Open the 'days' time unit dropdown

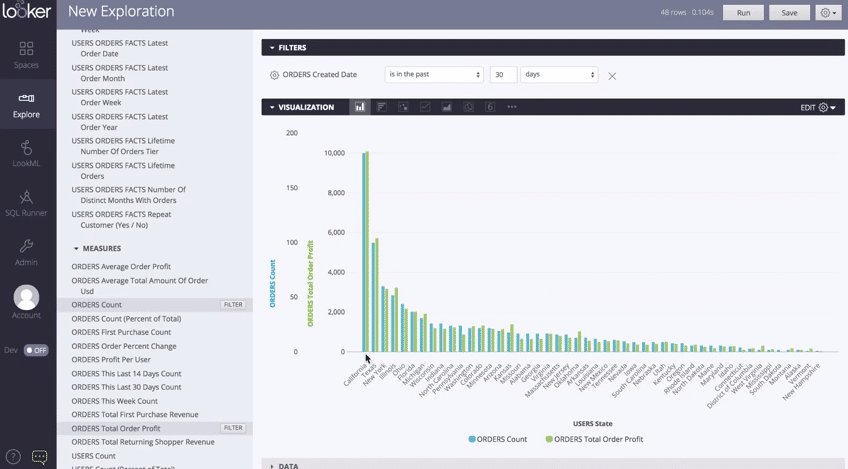tap(558, 75)
